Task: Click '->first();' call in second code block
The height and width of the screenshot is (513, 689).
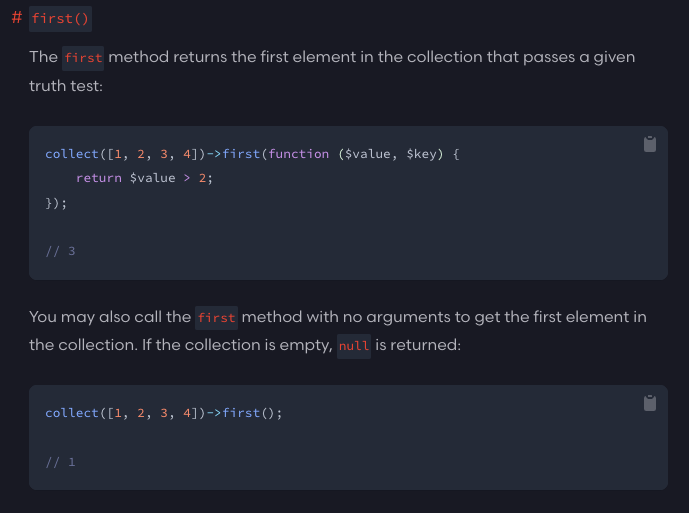Action: (x=244, y=413)
